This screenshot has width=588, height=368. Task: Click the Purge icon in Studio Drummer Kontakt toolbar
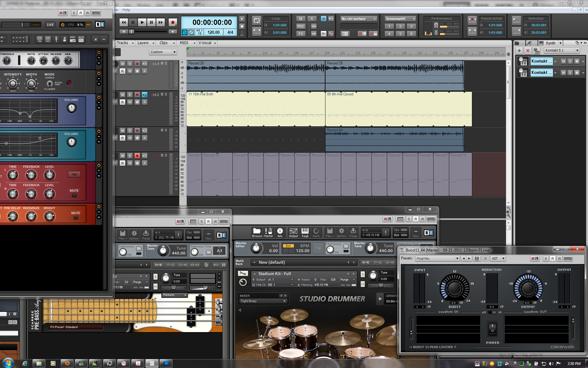click(353, 232)
